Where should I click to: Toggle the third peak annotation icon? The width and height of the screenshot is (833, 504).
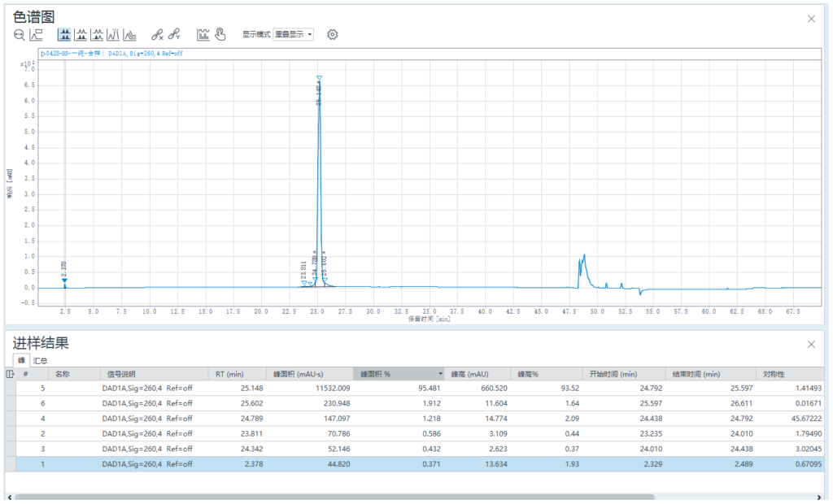[97, 35]
